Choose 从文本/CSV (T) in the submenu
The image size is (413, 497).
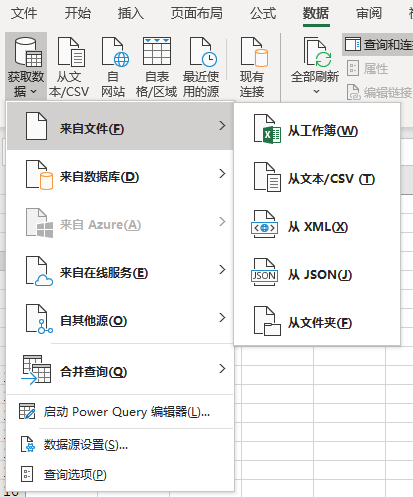(317, 178)
